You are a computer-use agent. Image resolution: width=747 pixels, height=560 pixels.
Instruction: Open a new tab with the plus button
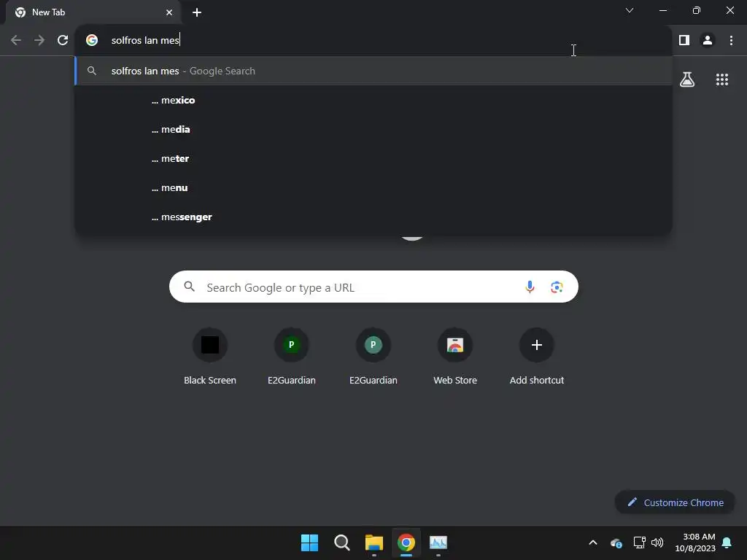[197, 12]
